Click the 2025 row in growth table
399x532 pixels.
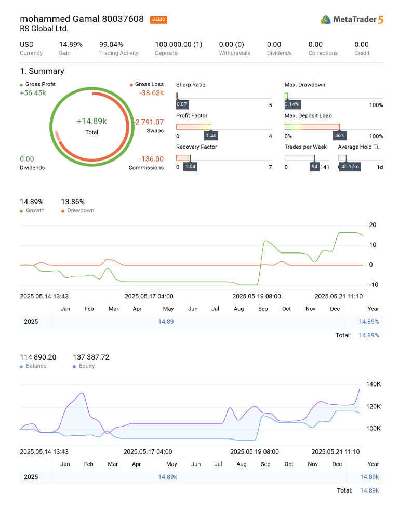coord(202,322)
